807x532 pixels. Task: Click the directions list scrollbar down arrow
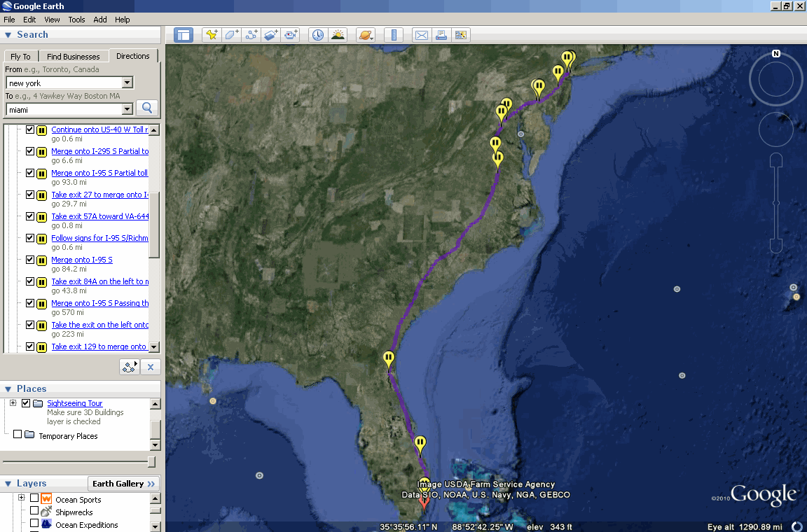pos(154,347)
